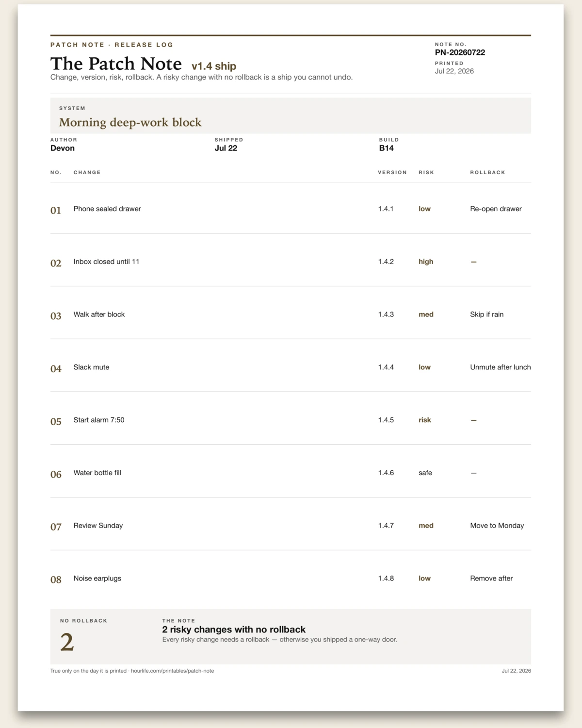The image size is (582, 728).
Task: Click the note number PN-20260722
Action: pos(460,52)
